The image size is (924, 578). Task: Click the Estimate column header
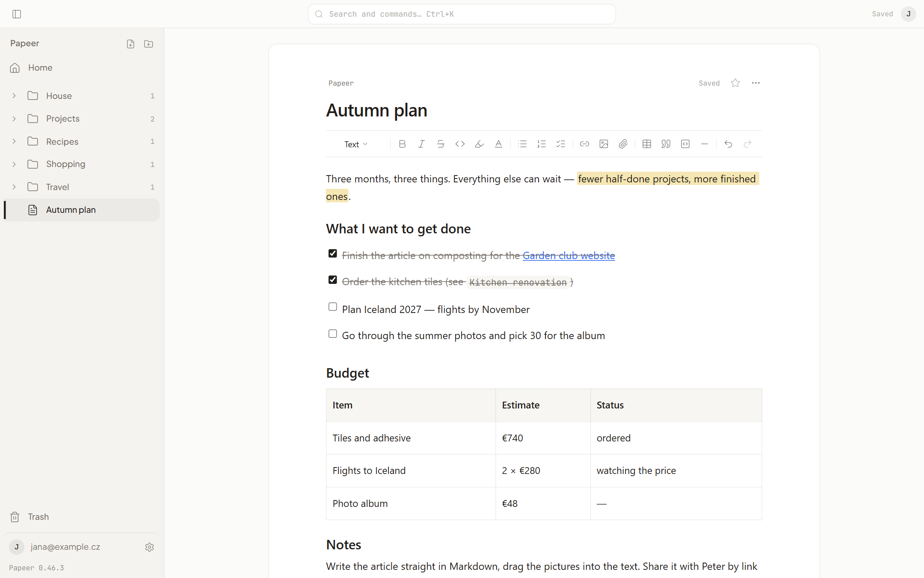[543, 405]
